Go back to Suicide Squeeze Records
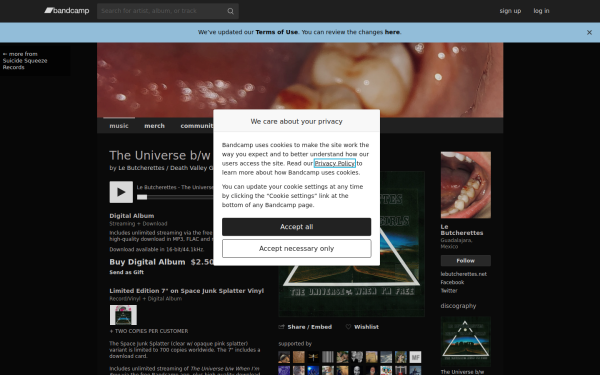The height and width of the screenshot is (375, 600). (25, 60)
